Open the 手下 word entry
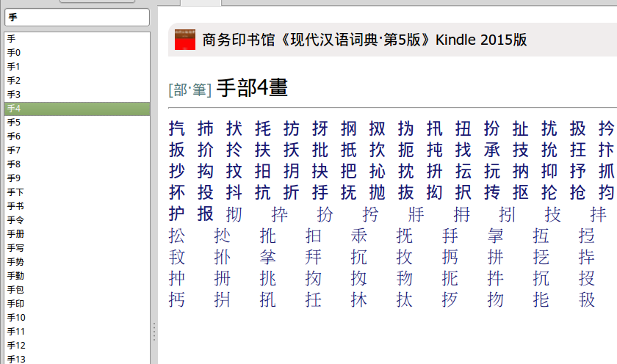Image resolution: width=617 pixels, height=364 pixels. tap(77, 192)
